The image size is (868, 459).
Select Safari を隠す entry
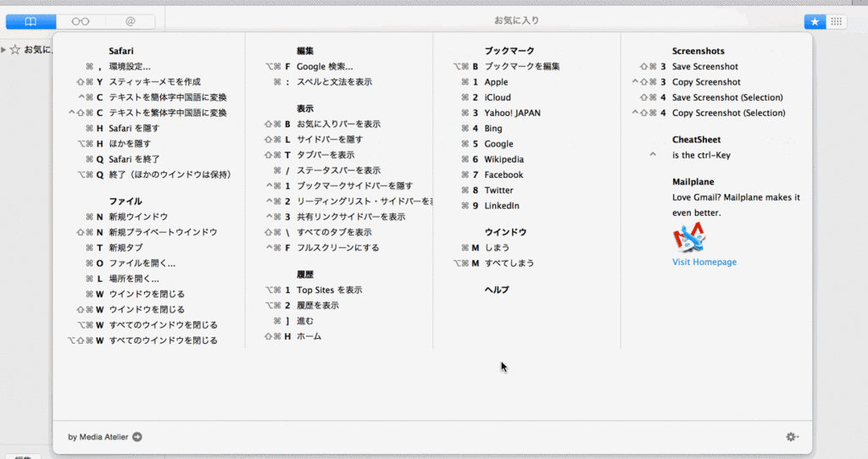(134, 128)
